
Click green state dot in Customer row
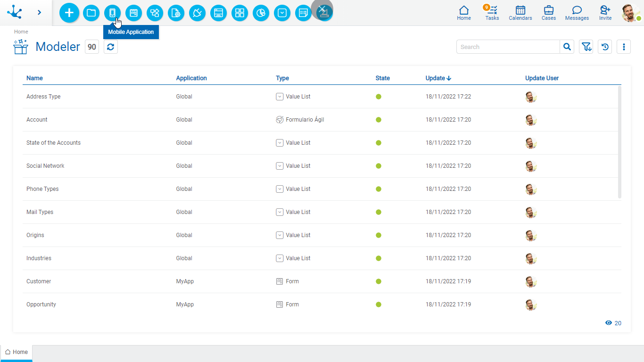tap(379, 281)
